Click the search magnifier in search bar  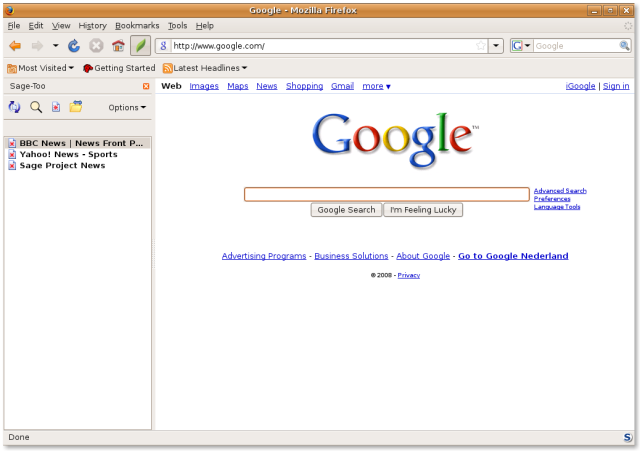click(623, 46)
